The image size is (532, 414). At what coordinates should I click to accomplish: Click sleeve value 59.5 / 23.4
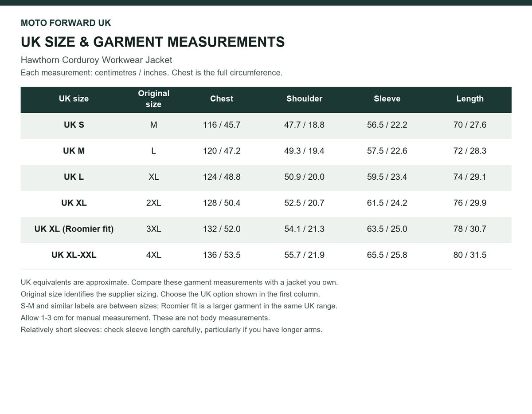pos(387,177)
